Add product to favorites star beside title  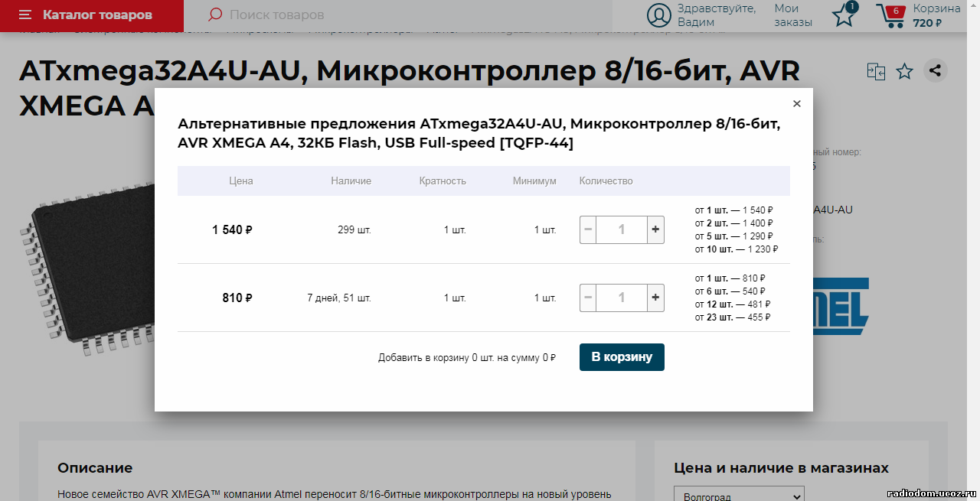pos(904,71)
